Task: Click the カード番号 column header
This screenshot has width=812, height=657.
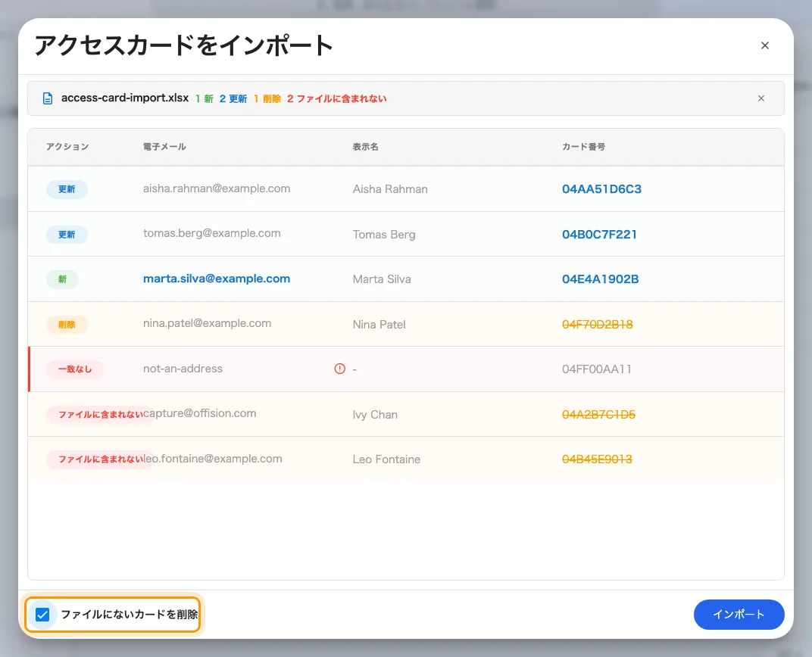Action: pos(583,147)
